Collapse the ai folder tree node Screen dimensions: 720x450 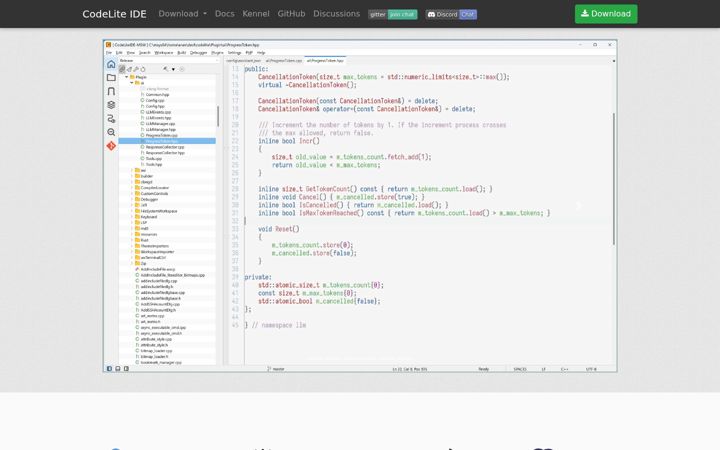[x=132, y=83]
